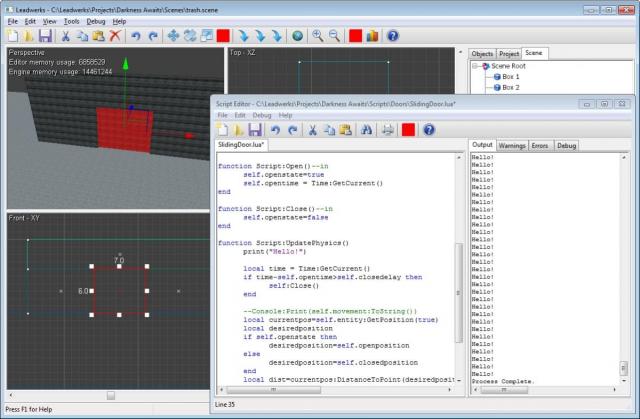This screenshot has width=640, height=419.
Task: Click the script code vertical scrollbar
Action: (x=460, y=290)
